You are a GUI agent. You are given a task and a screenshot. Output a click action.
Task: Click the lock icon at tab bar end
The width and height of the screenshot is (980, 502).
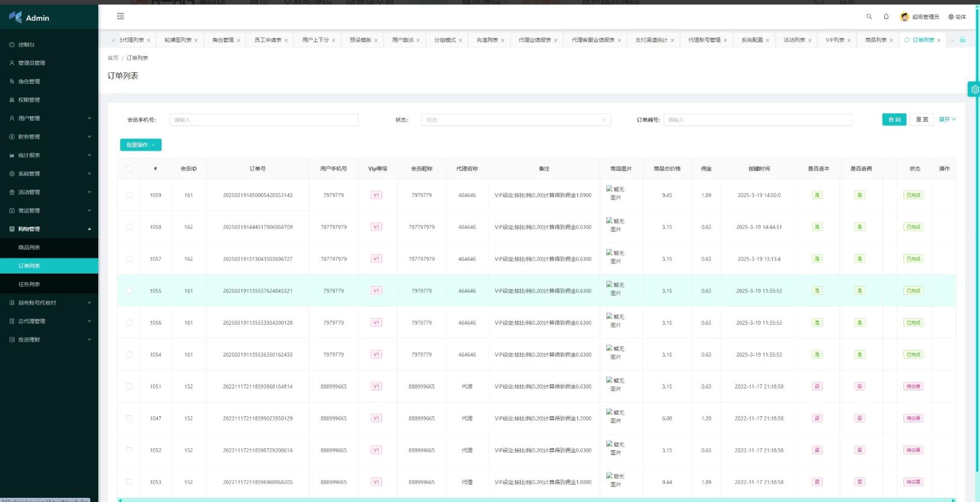pyautogui.click(x=963, y=40)
